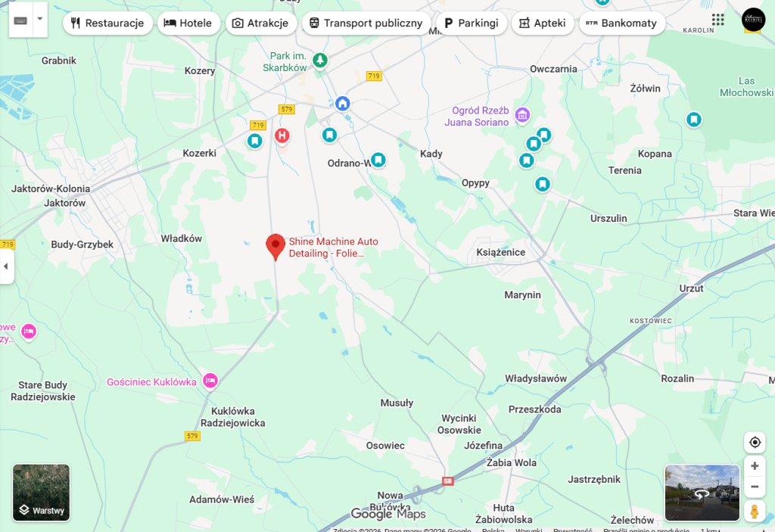This screenshot has width=775, height=532.
Task: Expand the collapsed side panel arrow
Action: (x=6, y=266)
